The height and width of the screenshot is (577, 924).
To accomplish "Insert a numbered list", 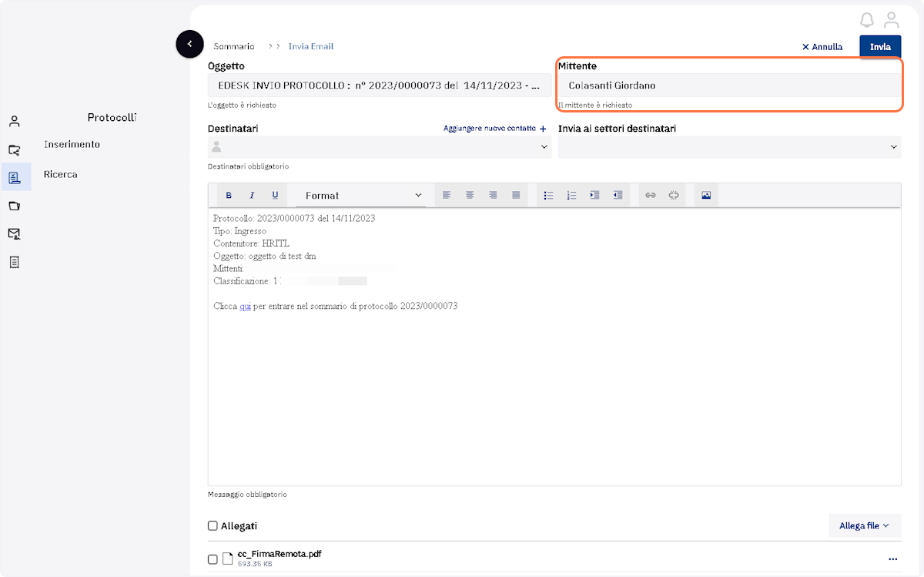I will 571,196.
